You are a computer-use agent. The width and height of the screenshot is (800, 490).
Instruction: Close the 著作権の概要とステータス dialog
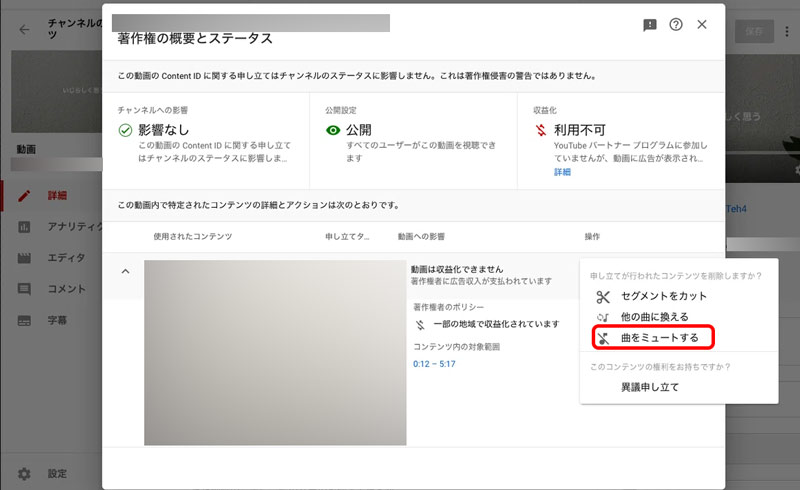tap(702, 24)
